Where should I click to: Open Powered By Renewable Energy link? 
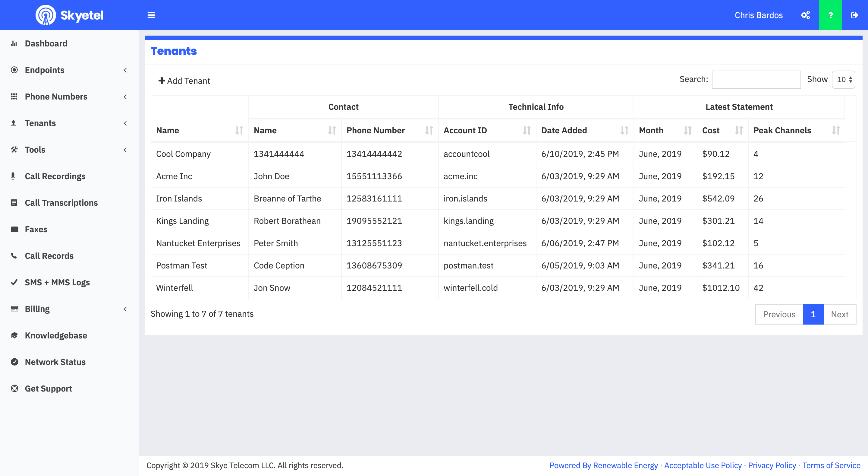pyautogui.click(x=603, y=465)
